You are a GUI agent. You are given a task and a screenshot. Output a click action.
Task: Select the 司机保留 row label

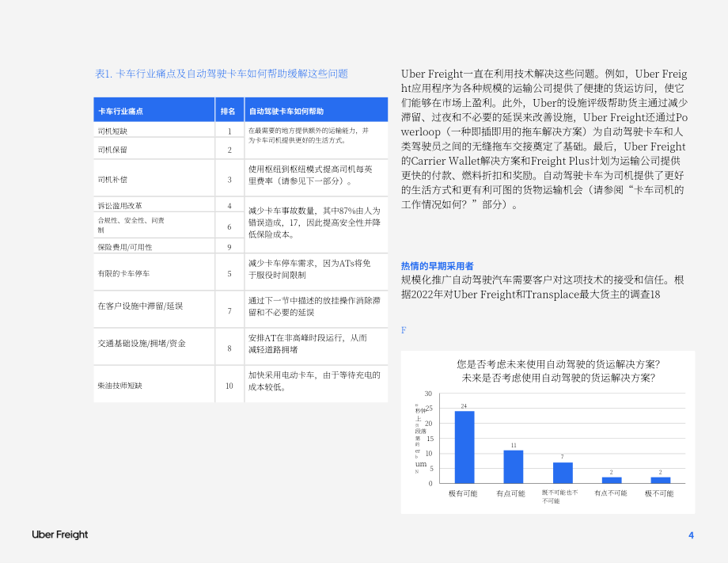[x=112, y=150]
